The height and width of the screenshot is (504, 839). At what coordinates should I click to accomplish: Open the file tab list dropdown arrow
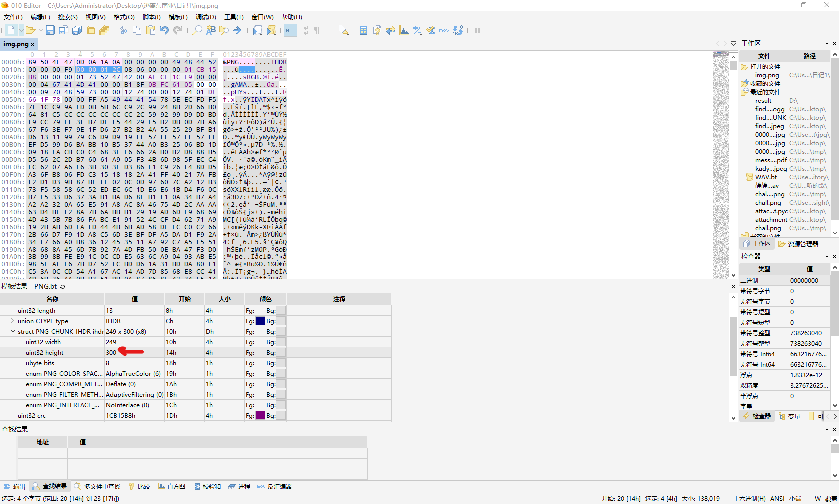733,44
